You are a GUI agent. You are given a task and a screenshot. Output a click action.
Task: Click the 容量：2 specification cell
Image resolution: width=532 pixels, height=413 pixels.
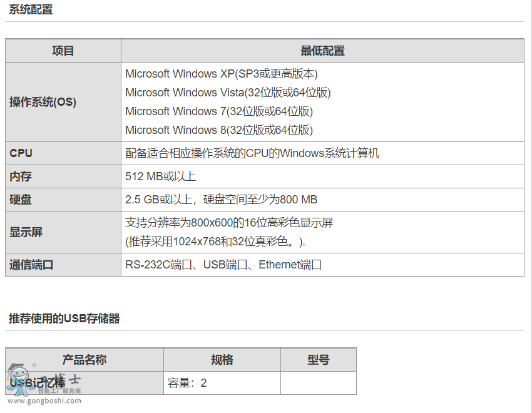pos(187,383)
